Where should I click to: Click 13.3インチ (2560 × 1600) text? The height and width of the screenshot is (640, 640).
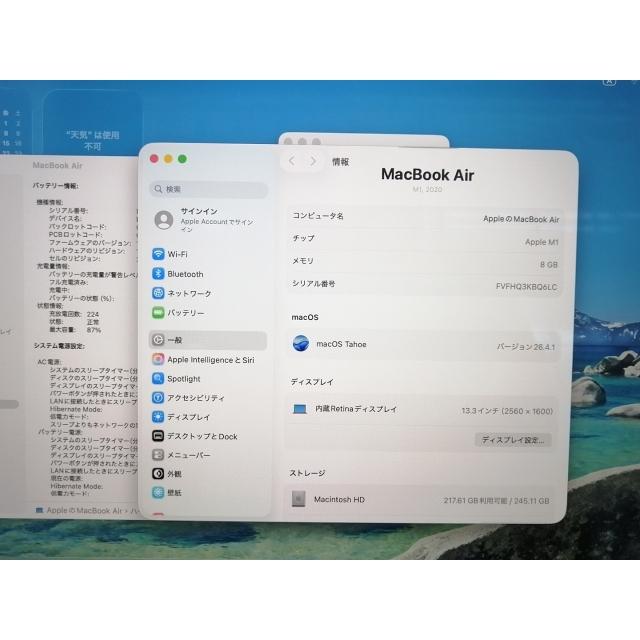507,411
